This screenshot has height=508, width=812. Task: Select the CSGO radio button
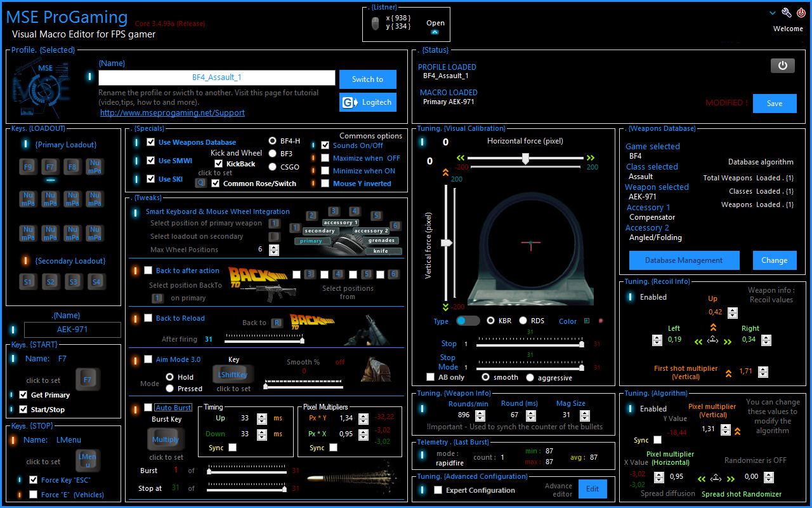tap(273, 167)
